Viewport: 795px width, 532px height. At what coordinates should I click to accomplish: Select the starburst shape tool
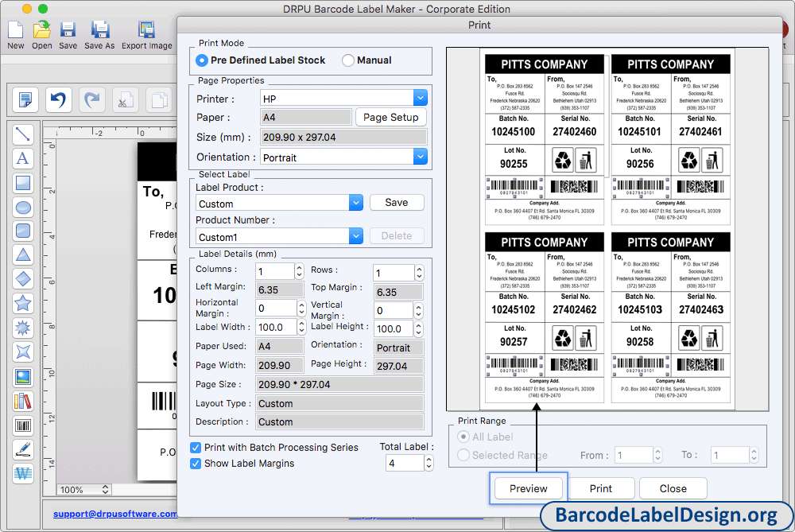click(x=23, y=328)
